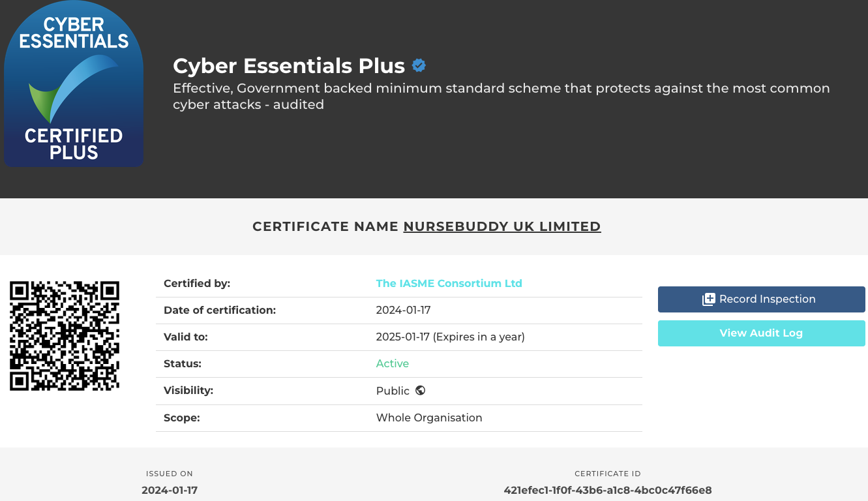Click the blue verified checkmark icon
868x501 pixels.
[x=419, y=65]
